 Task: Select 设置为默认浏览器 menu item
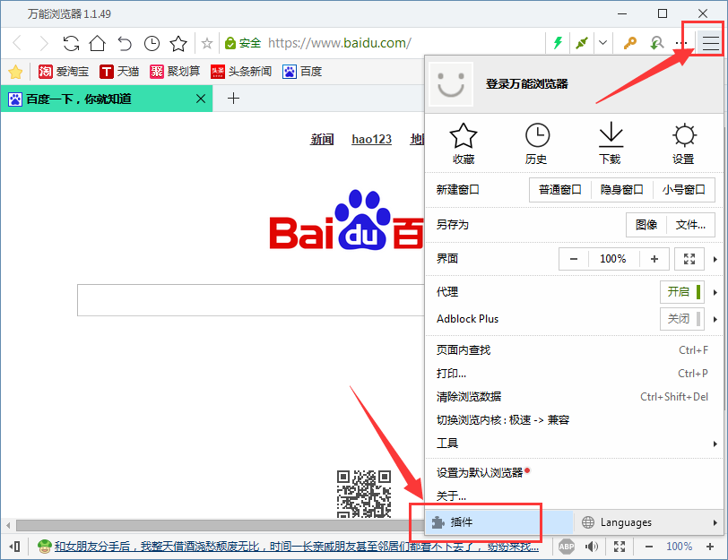click(x=575, y=473)
